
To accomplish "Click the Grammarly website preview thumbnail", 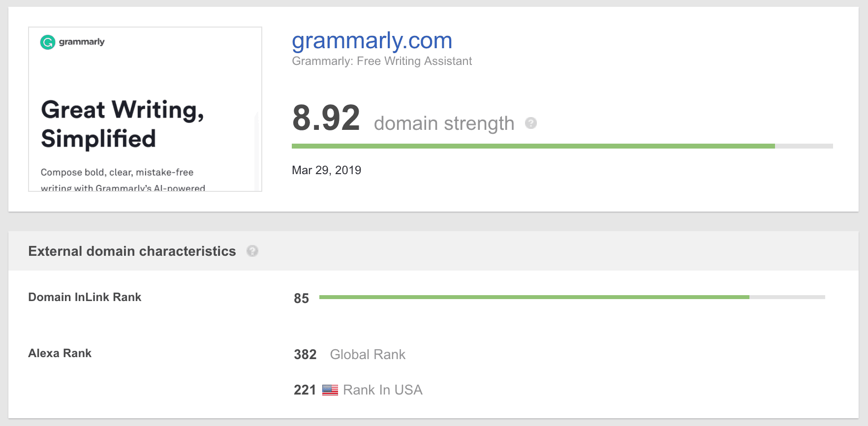I will pyautogui.click(x=145, y=109).
